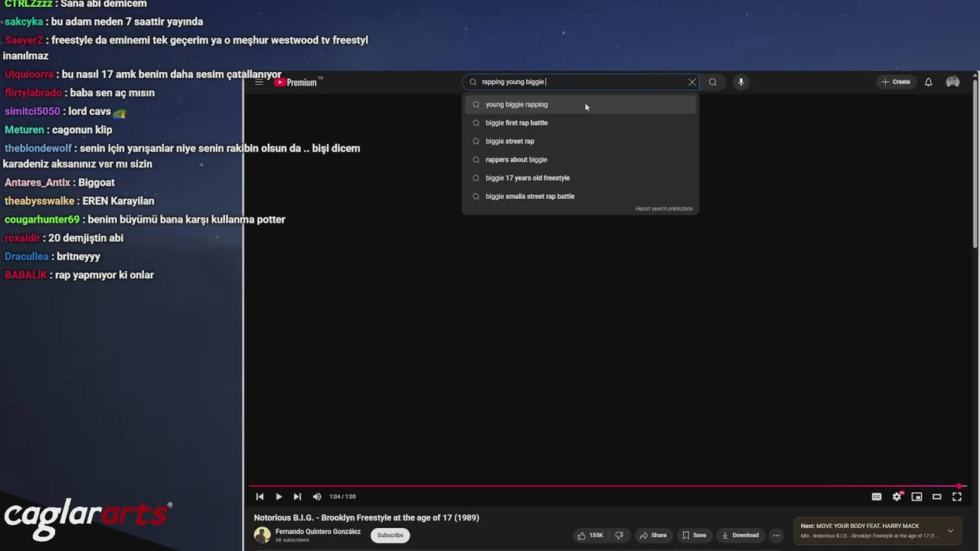The height and width of the screenshot is (551, 980).
Task: Choose suggestion 'biggie first rap battle'
Action: 580,122
